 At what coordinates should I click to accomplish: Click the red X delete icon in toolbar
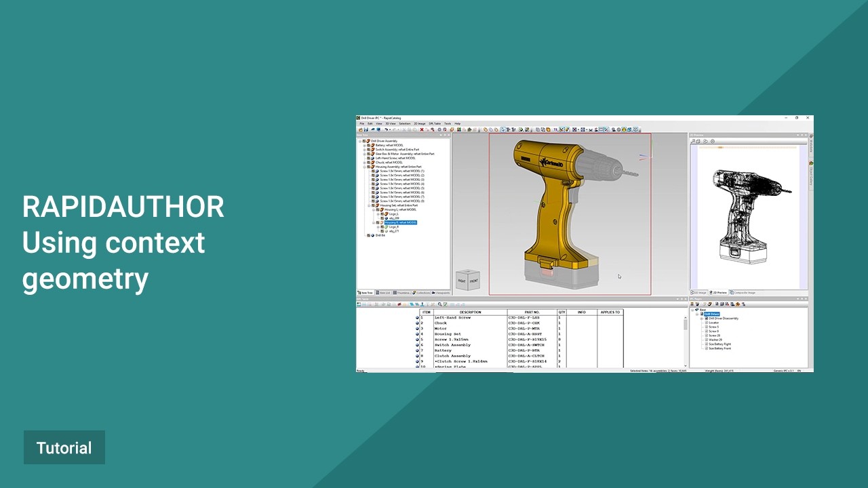click(x=422, y=129)
